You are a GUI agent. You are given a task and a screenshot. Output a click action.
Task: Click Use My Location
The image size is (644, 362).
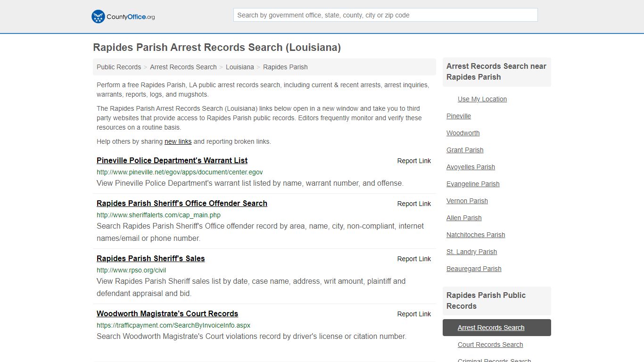(482, 99)
